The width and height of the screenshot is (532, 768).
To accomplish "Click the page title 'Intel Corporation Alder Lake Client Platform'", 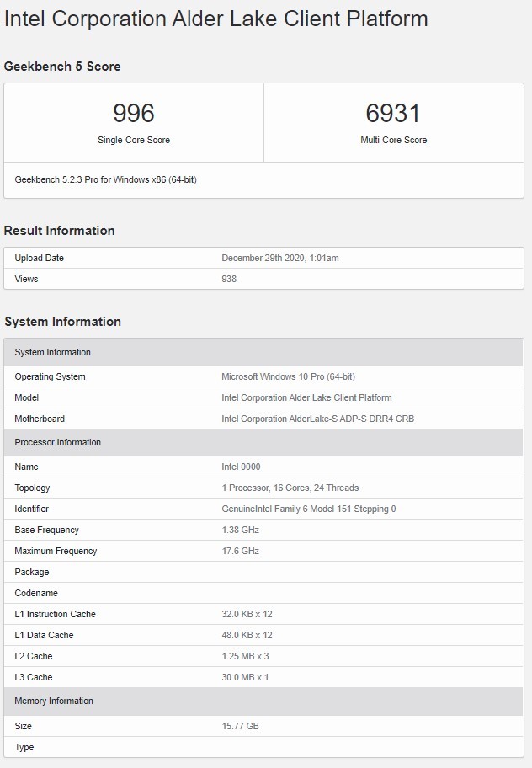I will click(215, 19).
